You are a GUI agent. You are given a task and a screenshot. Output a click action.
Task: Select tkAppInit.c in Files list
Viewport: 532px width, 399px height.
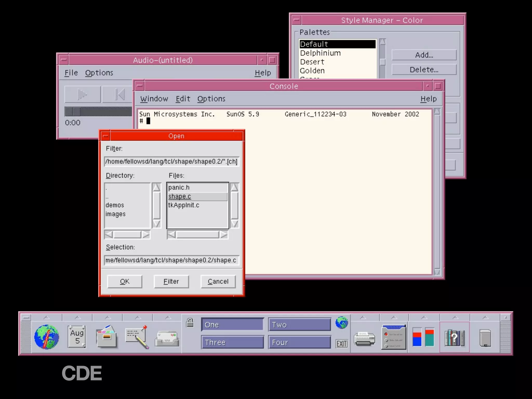click(184, 205)
